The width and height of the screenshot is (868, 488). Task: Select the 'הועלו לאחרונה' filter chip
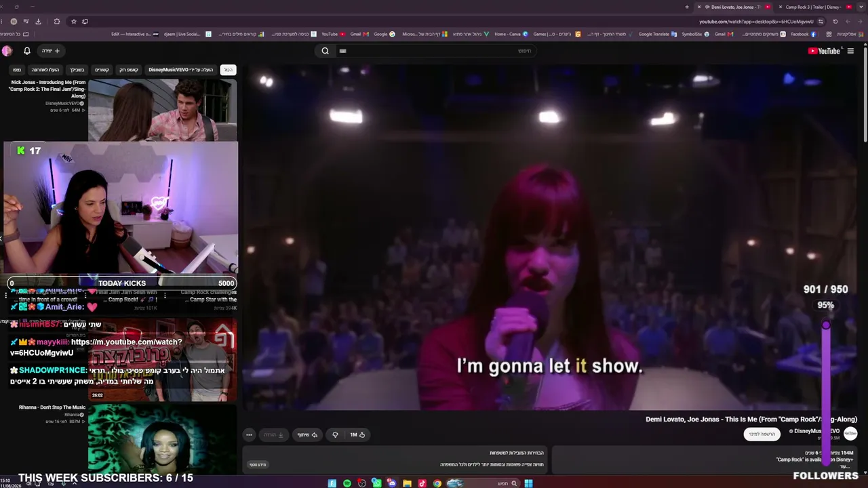[x=45, y=70]
